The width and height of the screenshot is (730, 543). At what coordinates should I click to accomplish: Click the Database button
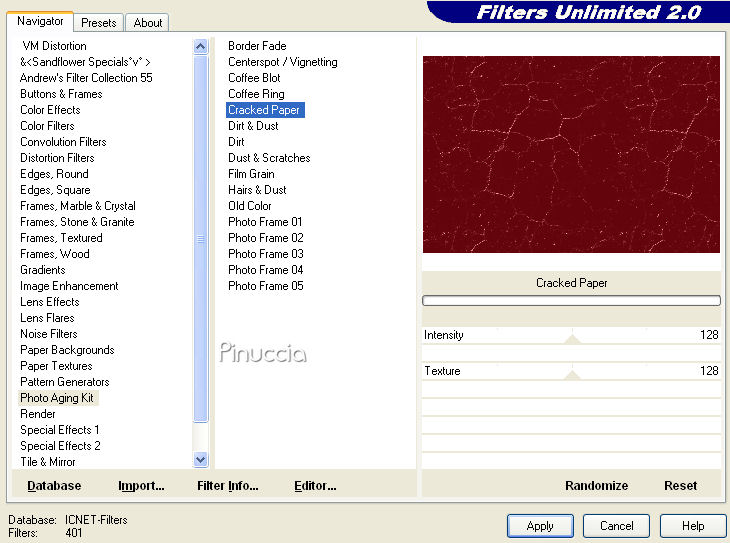[x=54, y=486]
